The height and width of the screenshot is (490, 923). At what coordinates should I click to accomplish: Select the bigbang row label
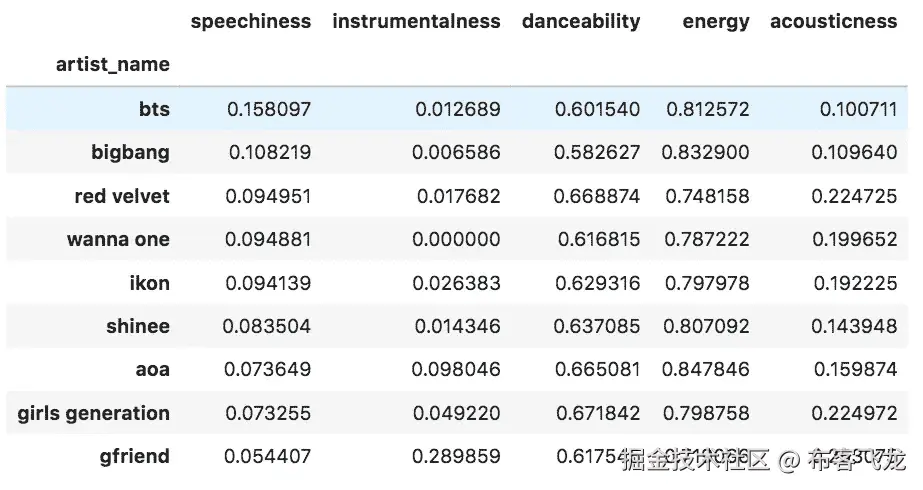[x=130, y=153]
